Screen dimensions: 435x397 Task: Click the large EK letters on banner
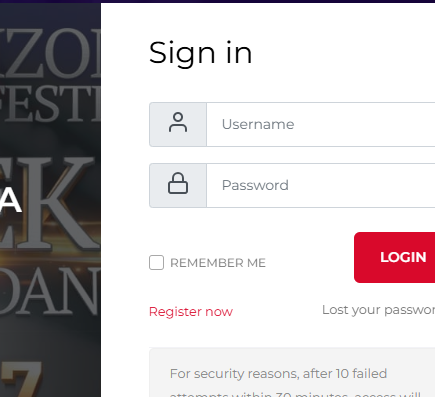click(x=50, y=203)
